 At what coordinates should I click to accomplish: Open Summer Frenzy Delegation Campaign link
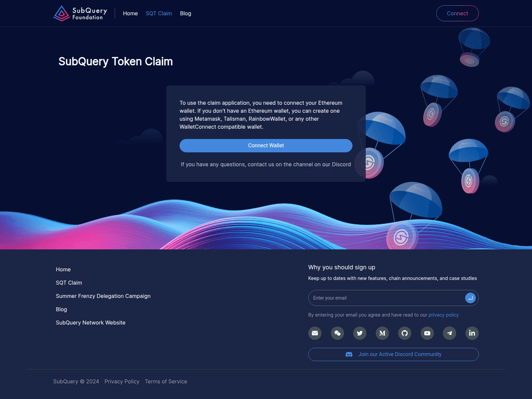click(103, 296)
